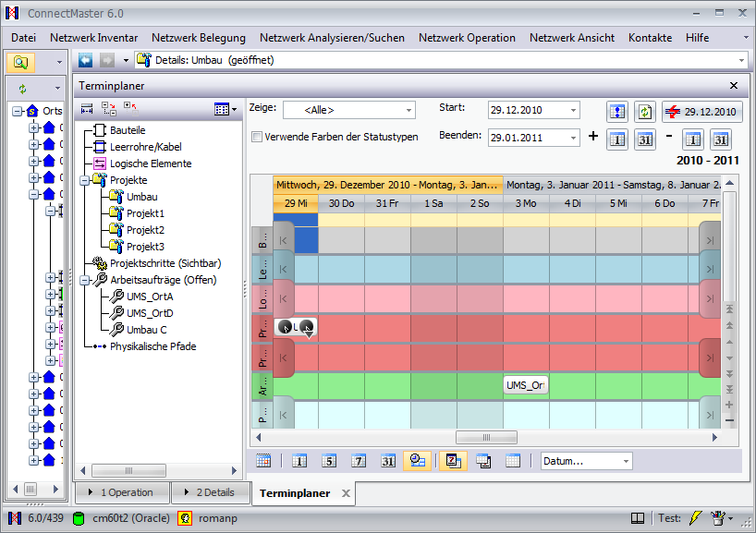Click the romanp user icon in the status bar

[x=185, y=518]
